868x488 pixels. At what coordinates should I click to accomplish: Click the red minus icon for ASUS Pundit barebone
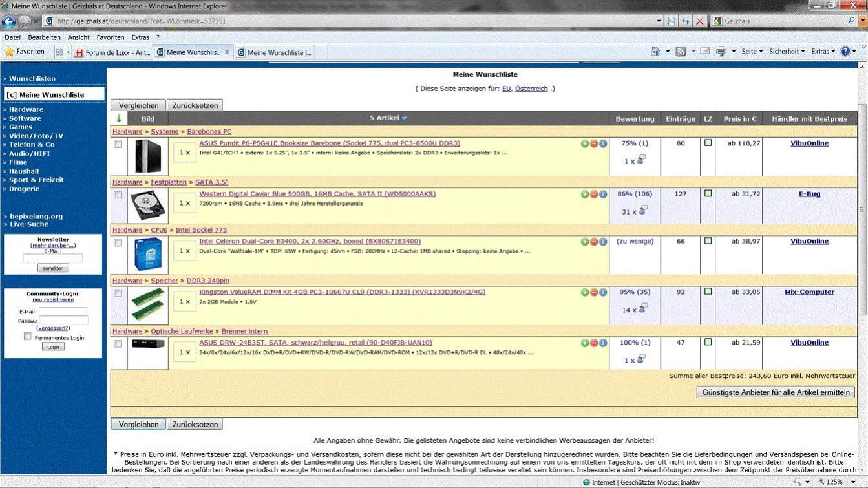(x=594, y=143)
